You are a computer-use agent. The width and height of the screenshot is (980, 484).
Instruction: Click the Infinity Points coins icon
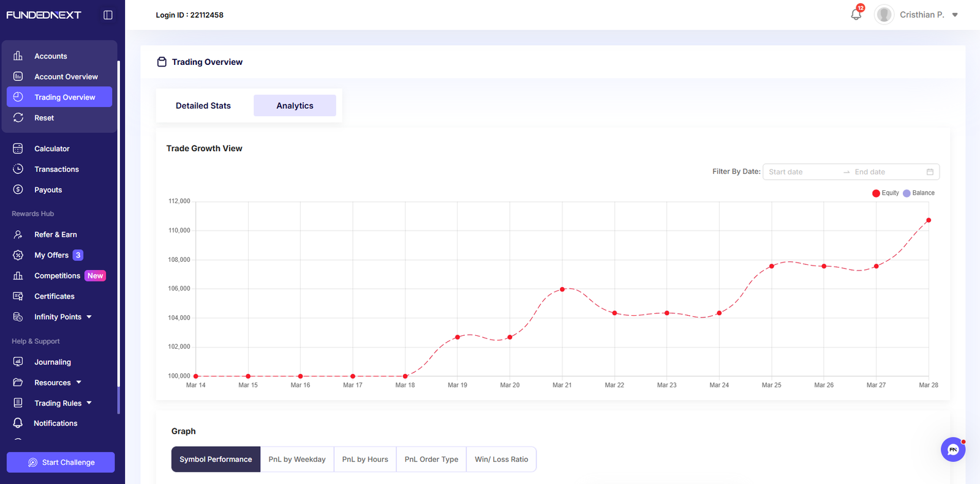[18, 317]
